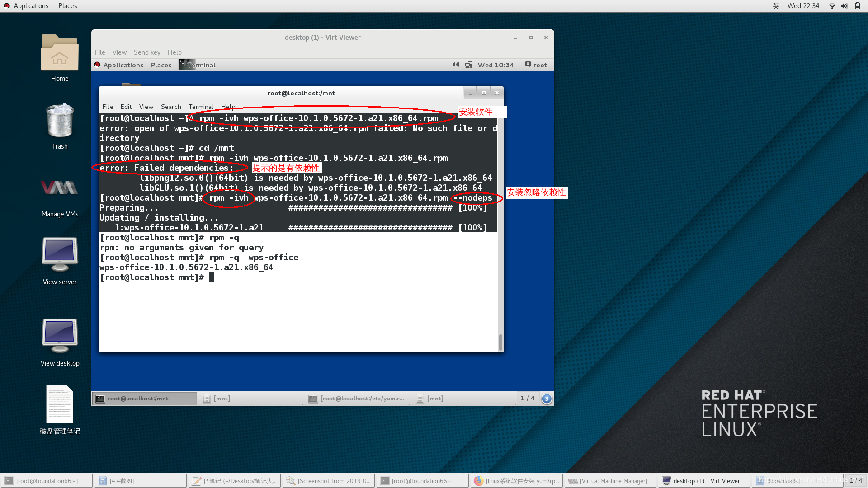Open Virt Viewer Help menu
The height and width of the screenshot is (488, 868).
coord(175,52)
